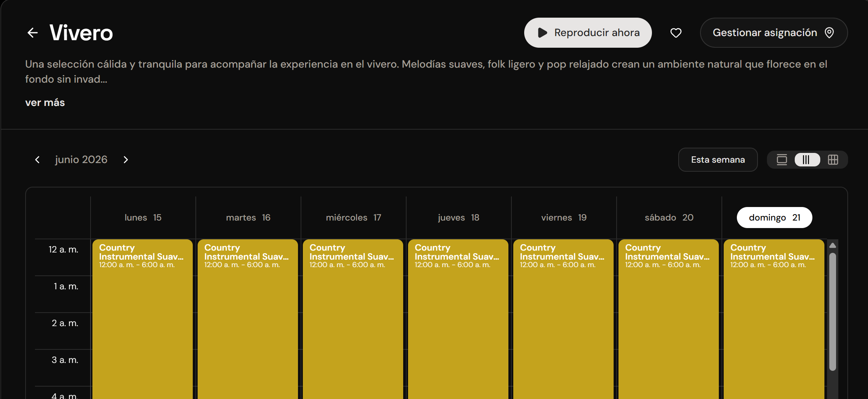Screen dimensions: 868x399
Task: Select the week view column icon
Action: (x=807, y=160)
